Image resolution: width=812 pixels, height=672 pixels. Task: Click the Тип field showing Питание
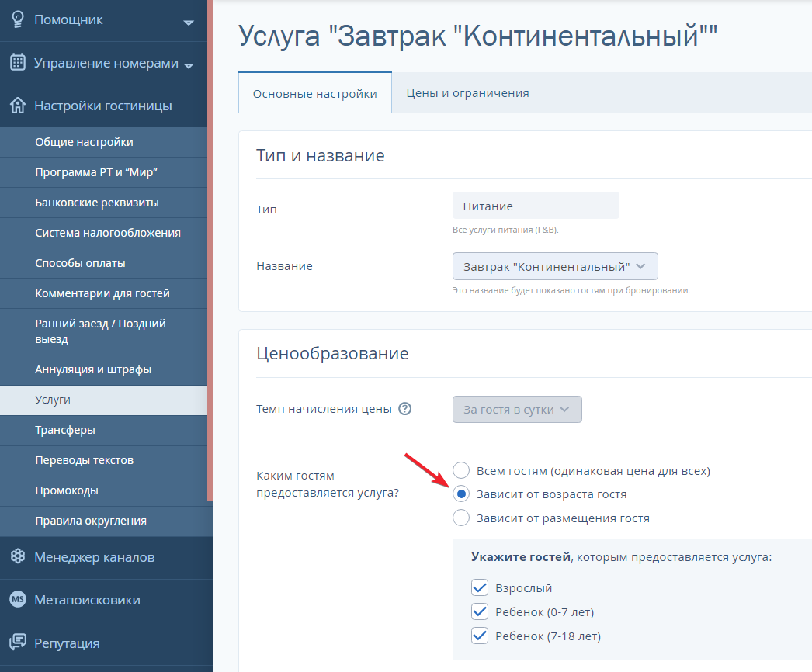pyautogui.click(x=536, y=206)
